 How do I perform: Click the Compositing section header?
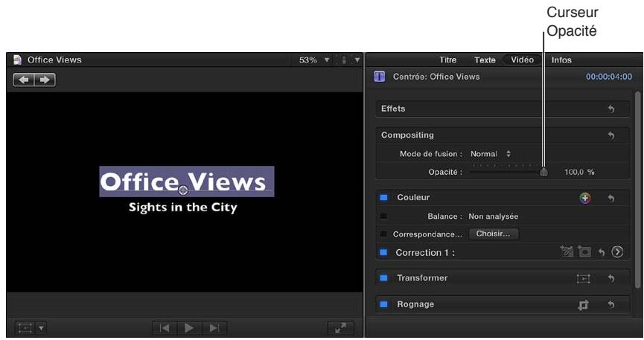(503, 135)
